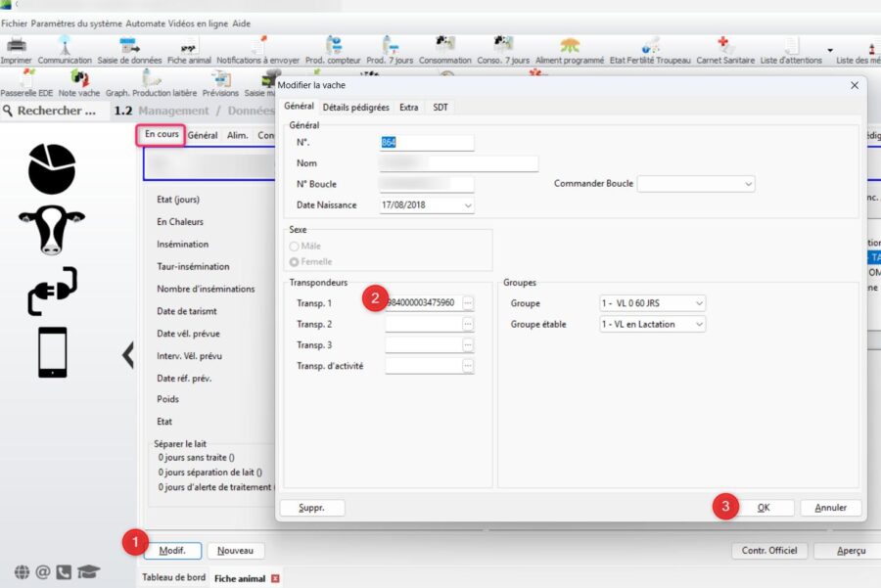
Task: Switch to the Détails pédigrées tab
Action: tap(356, 107)
